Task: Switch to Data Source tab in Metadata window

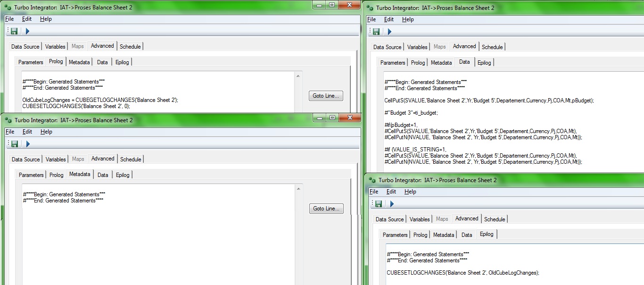Action: pos(25,159)
